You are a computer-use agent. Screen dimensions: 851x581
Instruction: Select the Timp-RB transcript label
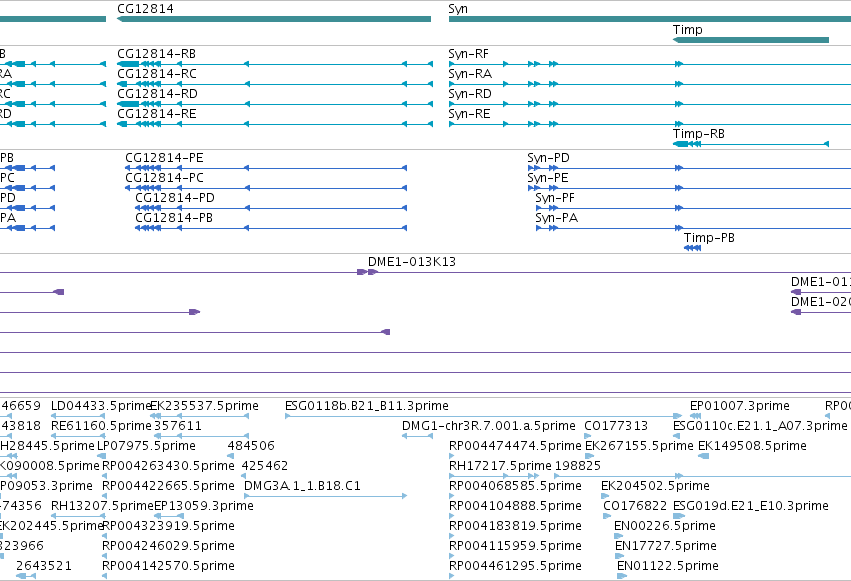(x=698, y=134)
